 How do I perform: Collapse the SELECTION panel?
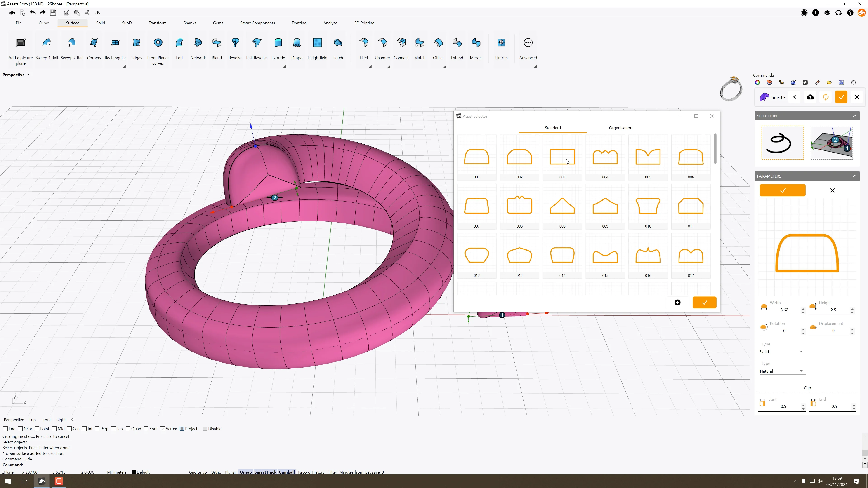tap(854, 116)
